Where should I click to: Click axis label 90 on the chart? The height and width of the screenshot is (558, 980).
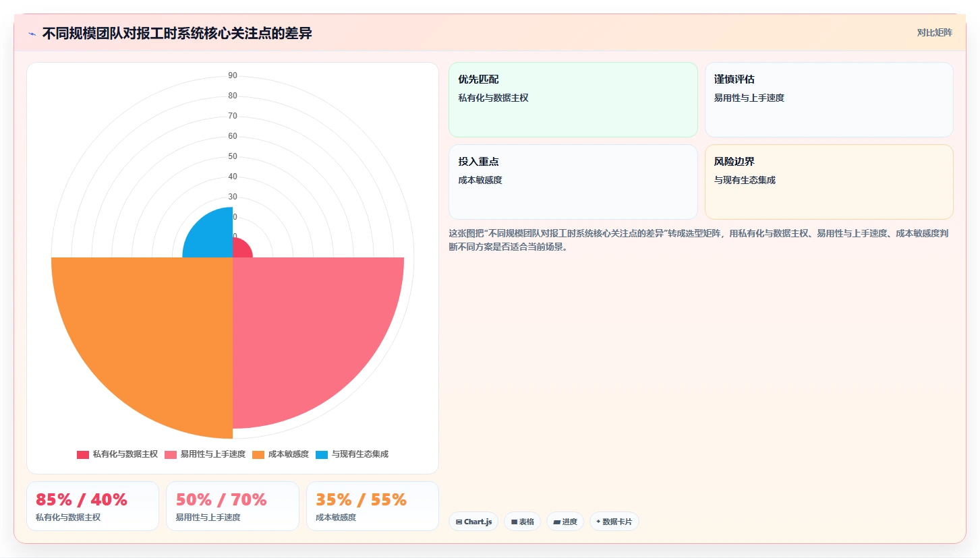(x=233, y=75)
